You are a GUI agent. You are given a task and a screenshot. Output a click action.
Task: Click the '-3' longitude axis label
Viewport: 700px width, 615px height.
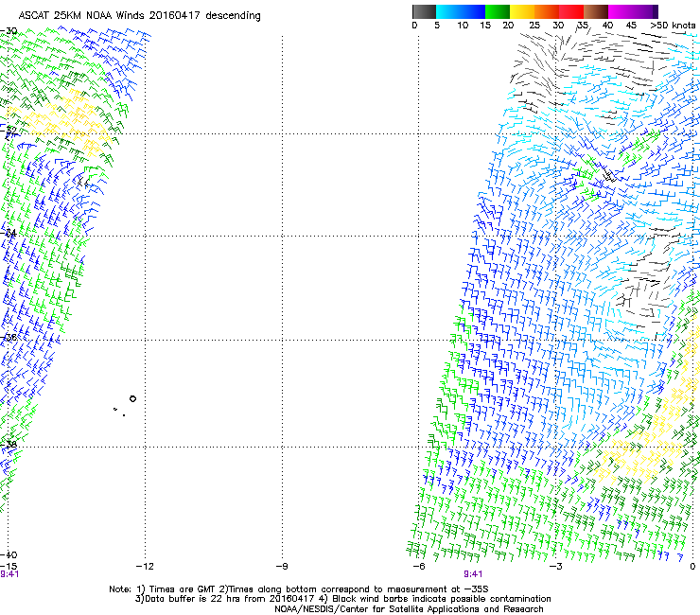(x=556, y=567)
